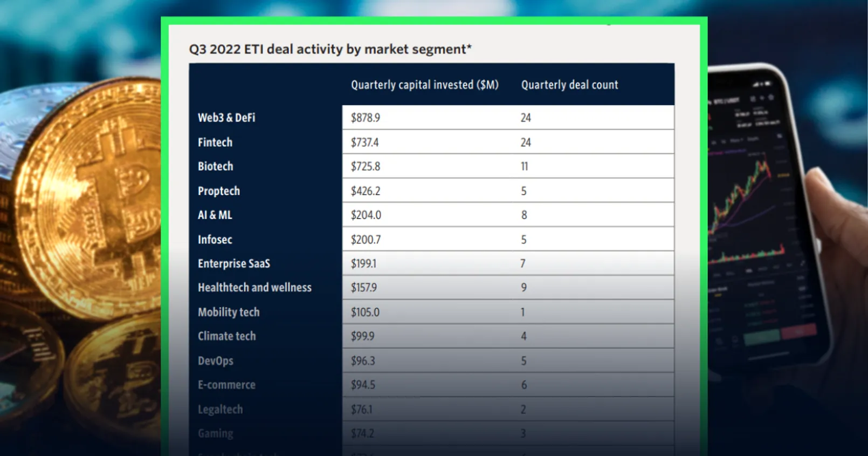Click the DevOps deal count 5
Screen dimensions: 868x456
523,360
